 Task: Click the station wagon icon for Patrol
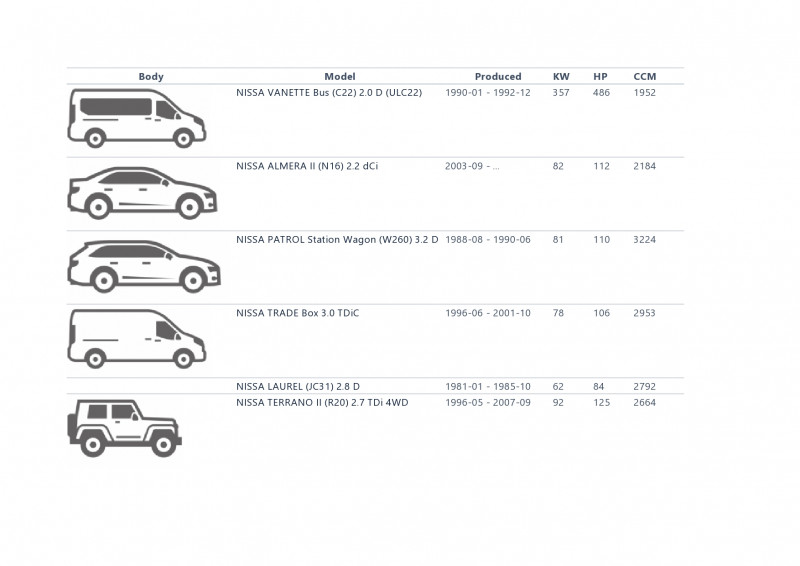coord(144,266)
